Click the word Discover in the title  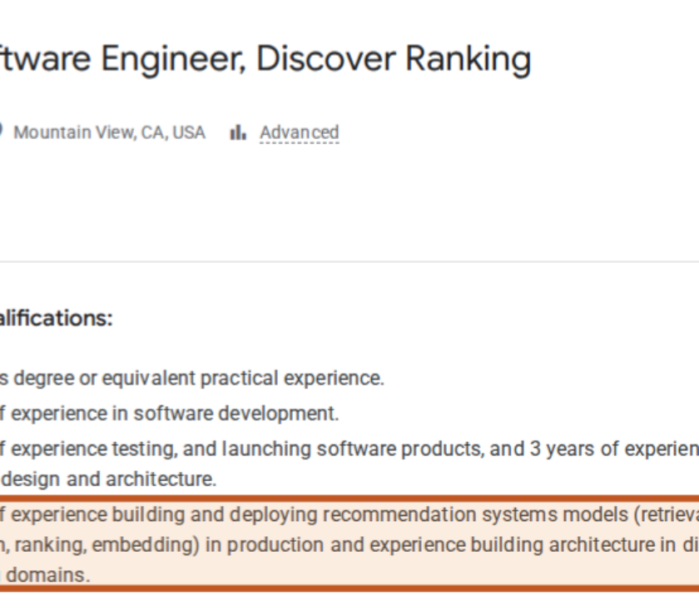coord(326,59)
